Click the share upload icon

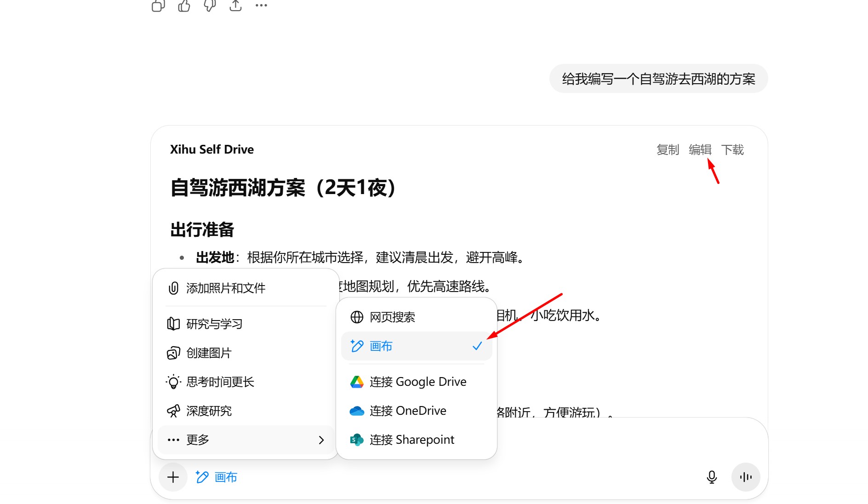point(235,6)
